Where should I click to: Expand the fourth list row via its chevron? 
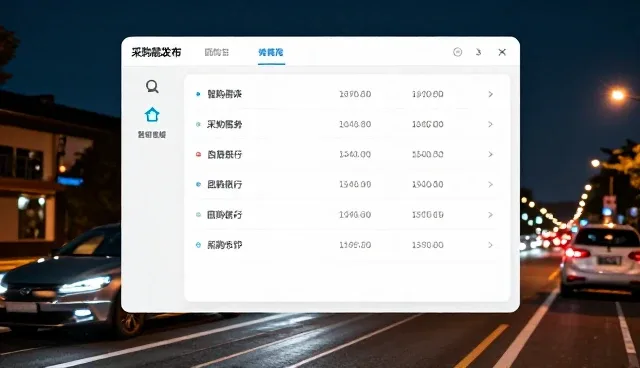click(x=491, y=184)
